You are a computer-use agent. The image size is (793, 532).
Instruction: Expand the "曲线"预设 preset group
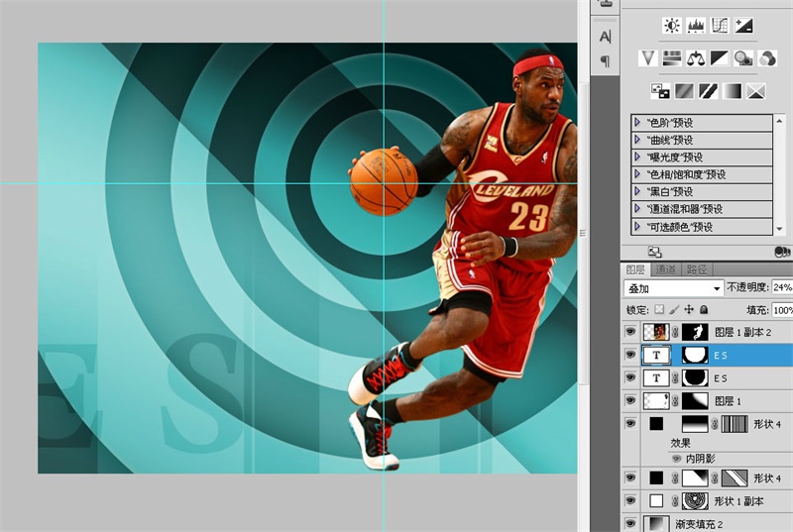tap(636, 140)
